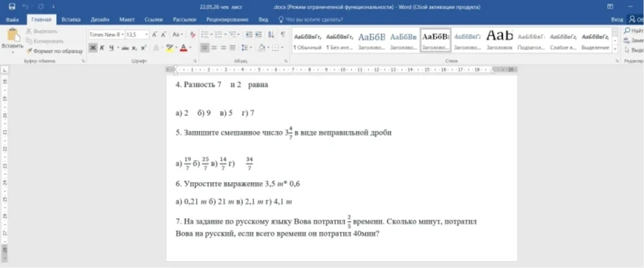Select the 'Выделение' emphasis style
The image size is (644, 268).
(595, 41)
